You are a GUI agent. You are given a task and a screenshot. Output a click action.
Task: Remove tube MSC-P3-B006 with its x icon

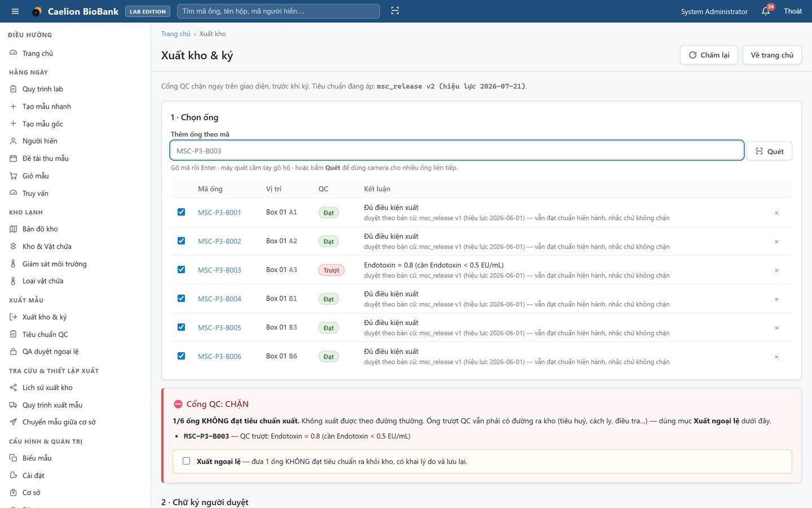776,357
